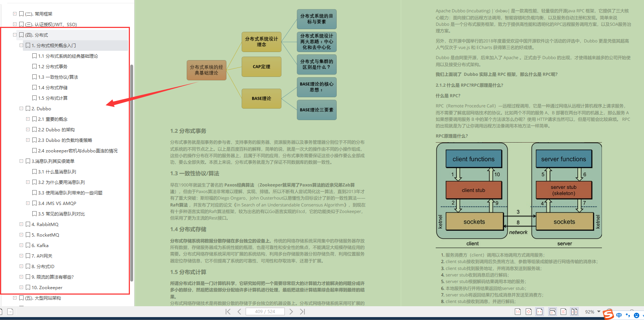Click the bookmark icon of 8. 分布式ID
This screenshot has height=320, width=644.
(x=28, y=266)
